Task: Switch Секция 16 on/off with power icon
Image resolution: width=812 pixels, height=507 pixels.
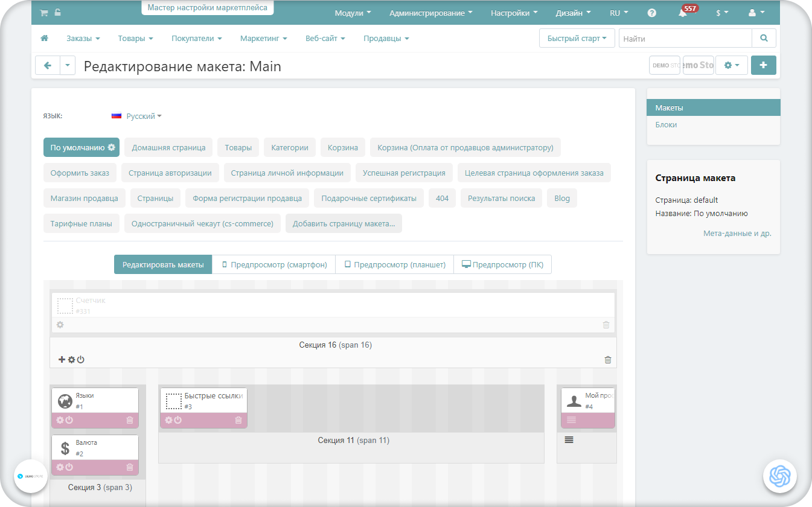Action: click(81, 360)
